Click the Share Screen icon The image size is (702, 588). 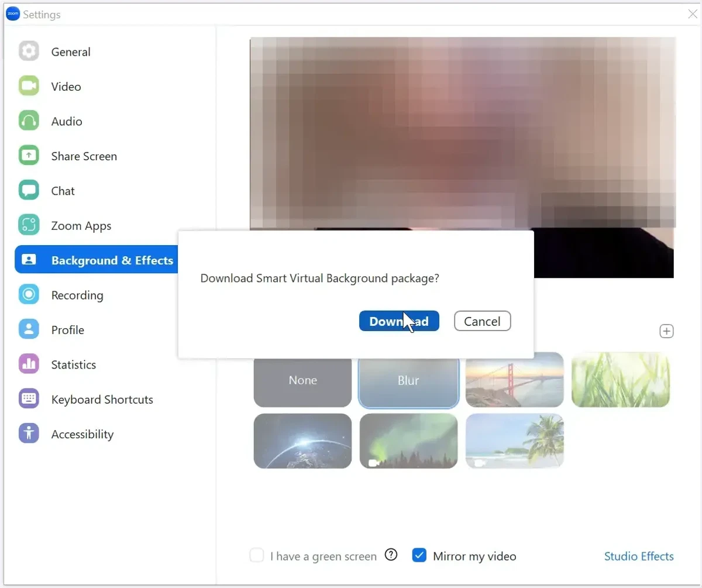pos(29,156)
